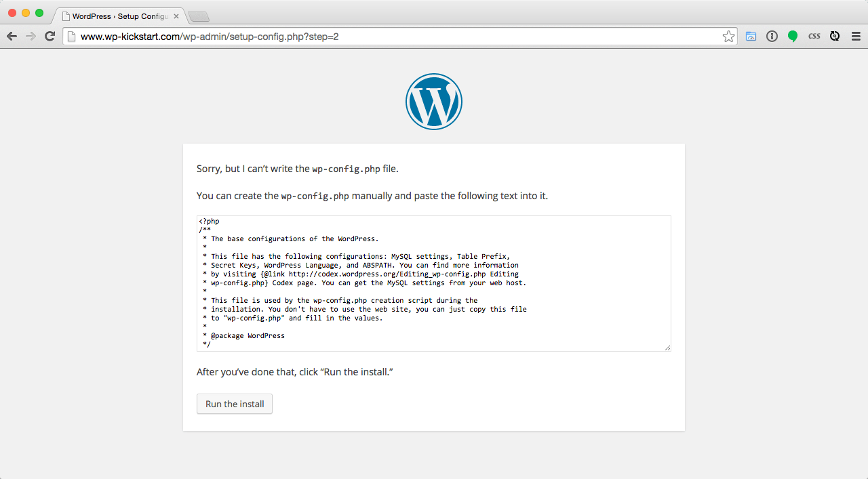
Task: Open the Chrome hamburger menu
Action: [856, 37]
